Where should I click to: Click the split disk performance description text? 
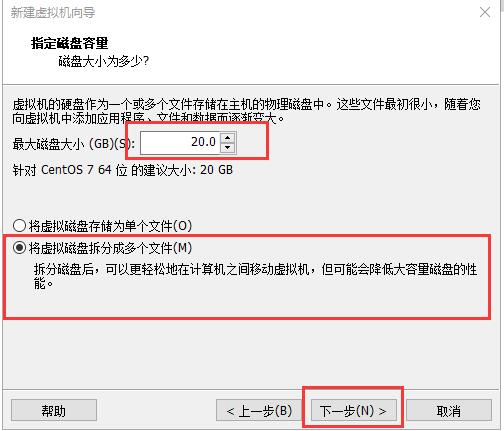(255, 276)
